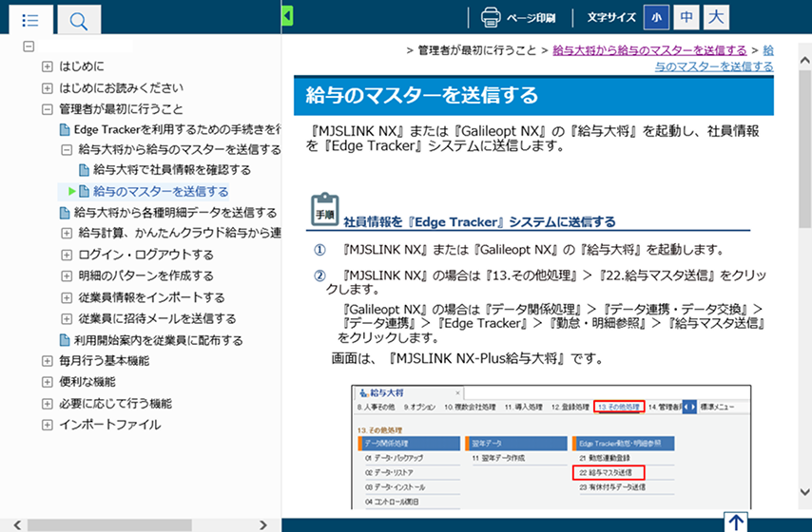Click the vertical scrollbar thumb

pyautogui.click(x=804, y=149)
